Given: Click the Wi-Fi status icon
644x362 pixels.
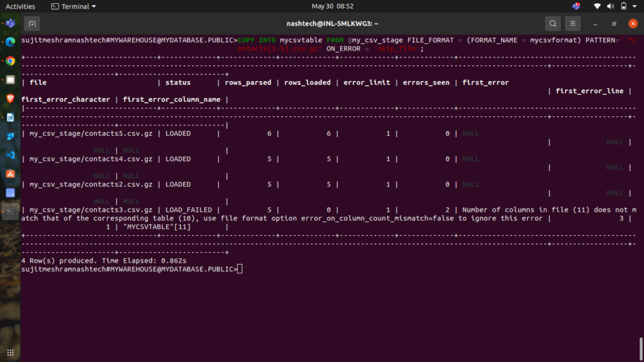Looking at the screenshot, I should [597, 6].
